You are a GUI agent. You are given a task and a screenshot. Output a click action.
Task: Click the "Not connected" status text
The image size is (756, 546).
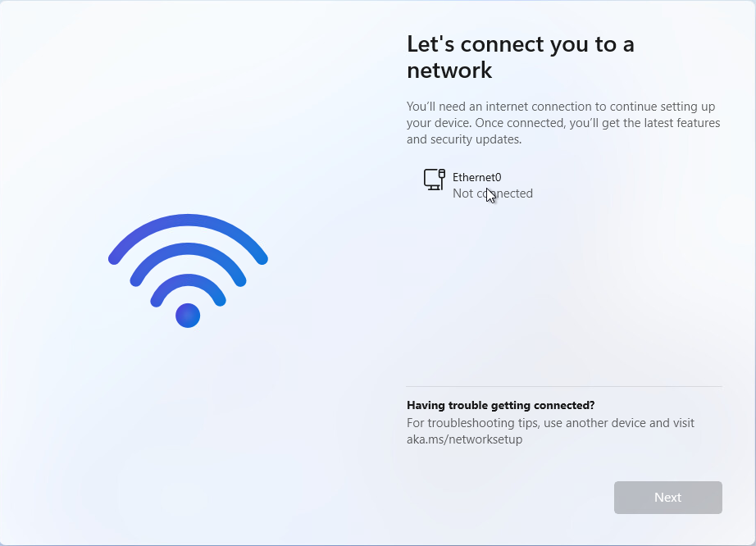(493, 193)
